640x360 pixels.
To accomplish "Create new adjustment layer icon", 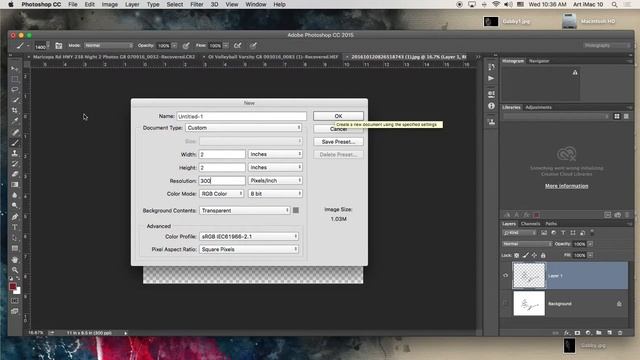I will pyautogui.click(x=588, y=333).
